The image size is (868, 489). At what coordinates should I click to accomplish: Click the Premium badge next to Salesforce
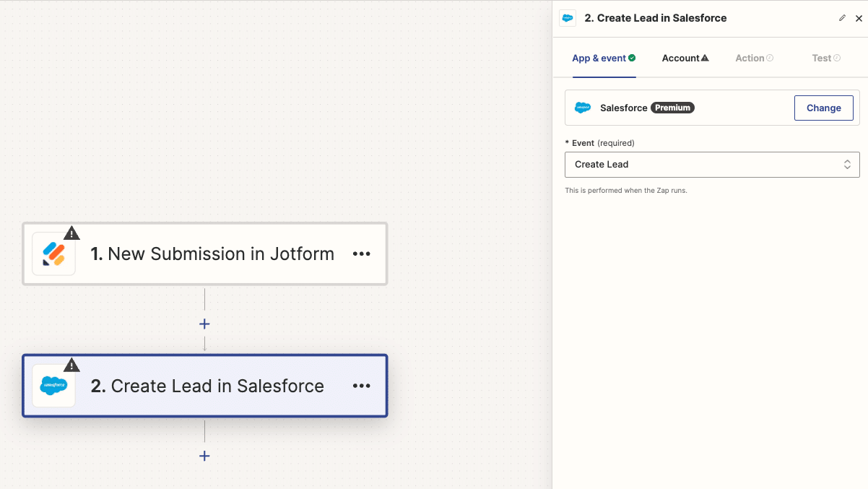point(672,108)
